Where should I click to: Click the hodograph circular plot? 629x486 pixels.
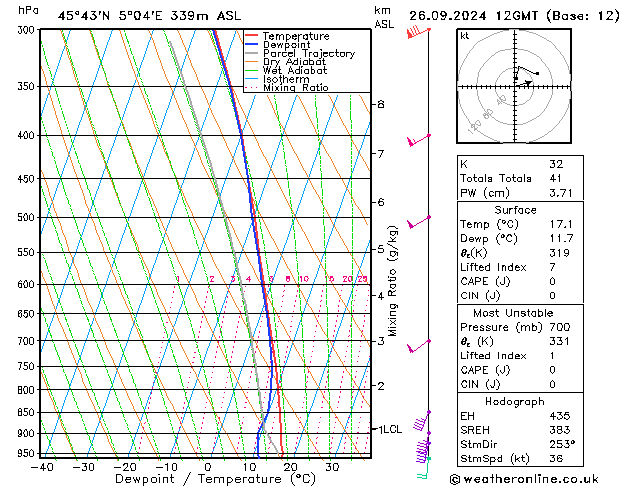(514, 86)
